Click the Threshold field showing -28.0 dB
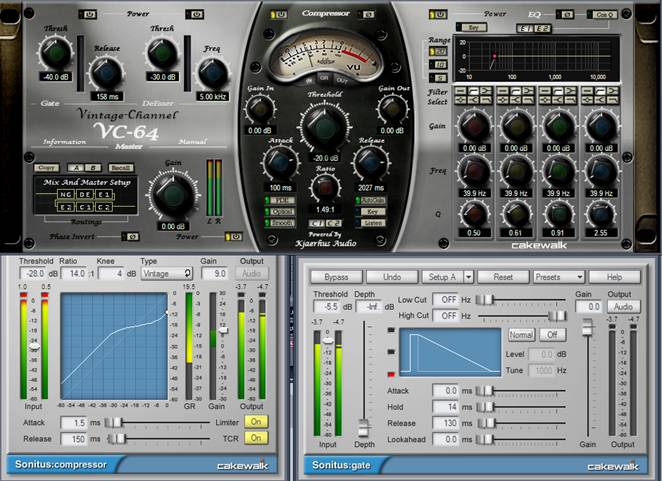This screenshot has height=481, width=662. tap(33, 274)
